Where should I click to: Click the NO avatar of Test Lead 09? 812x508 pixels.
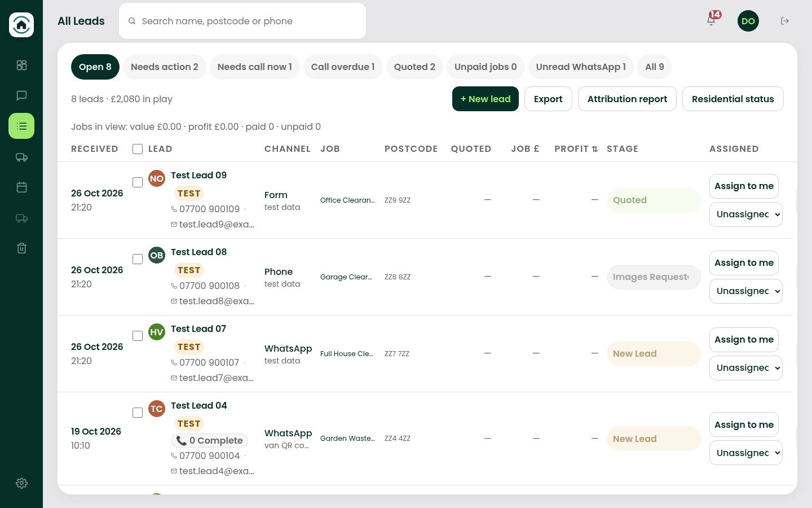point(157,178)
